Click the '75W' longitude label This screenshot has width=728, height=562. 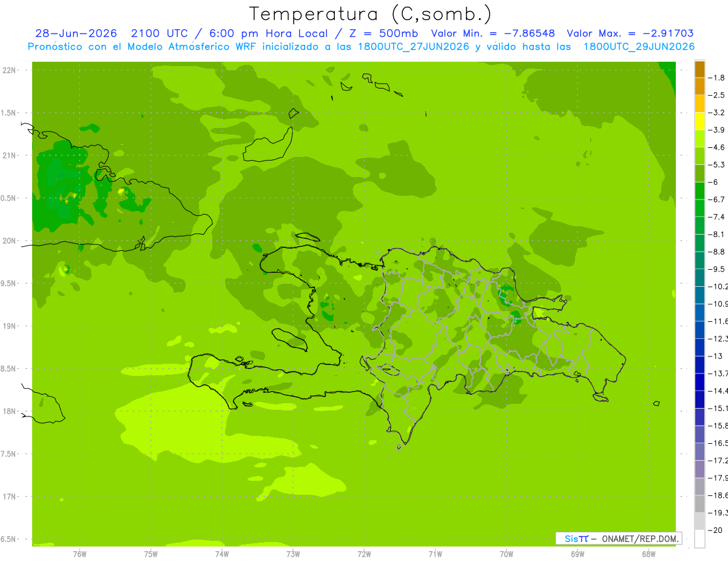click(x=151, y=554)
